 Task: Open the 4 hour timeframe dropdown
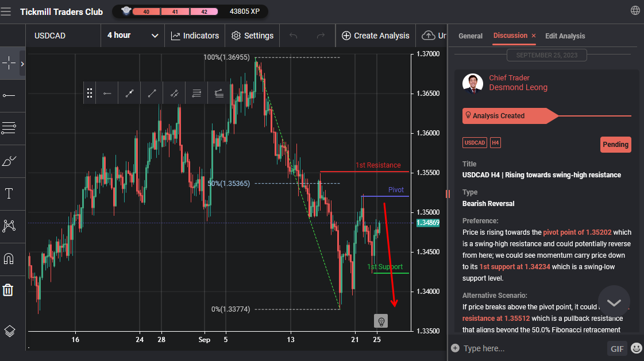(x=133, y=36)
